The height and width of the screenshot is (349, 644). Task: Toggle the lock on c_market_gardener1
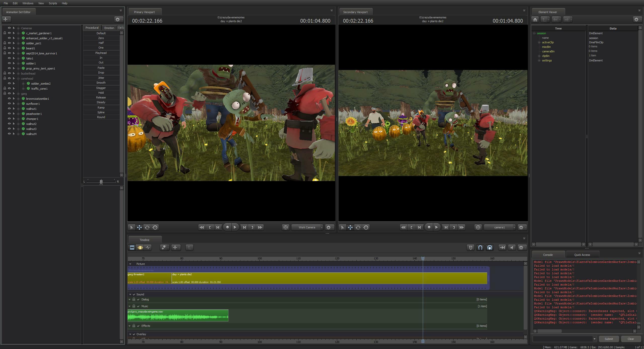click(5, 33)
